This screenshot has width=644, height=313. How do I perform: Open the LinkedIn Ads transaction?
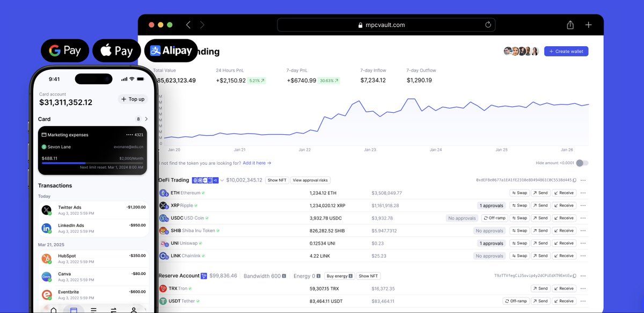(93, 228)
